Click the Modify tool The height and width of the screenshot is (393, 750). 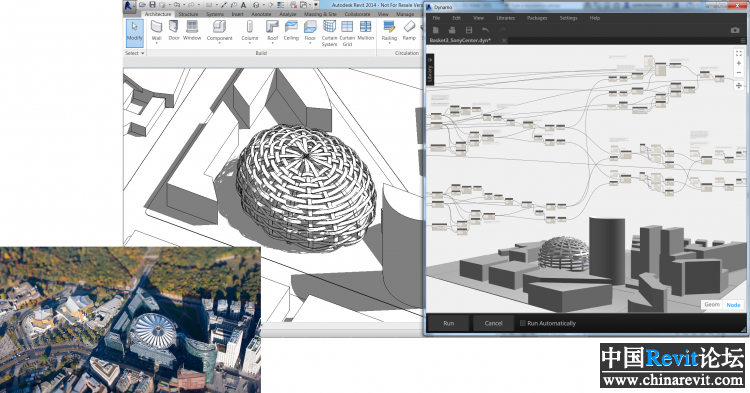click(x=134, y=33)
